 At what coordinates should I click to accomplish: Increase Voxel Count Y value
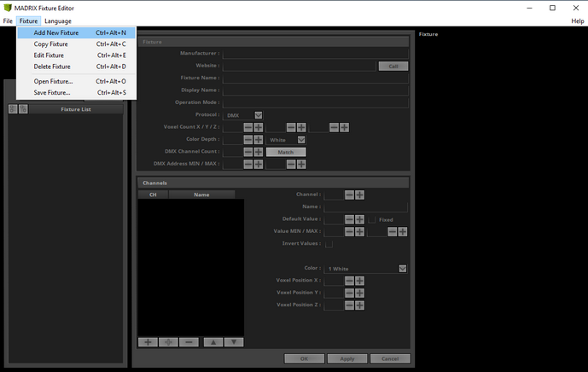301,127
